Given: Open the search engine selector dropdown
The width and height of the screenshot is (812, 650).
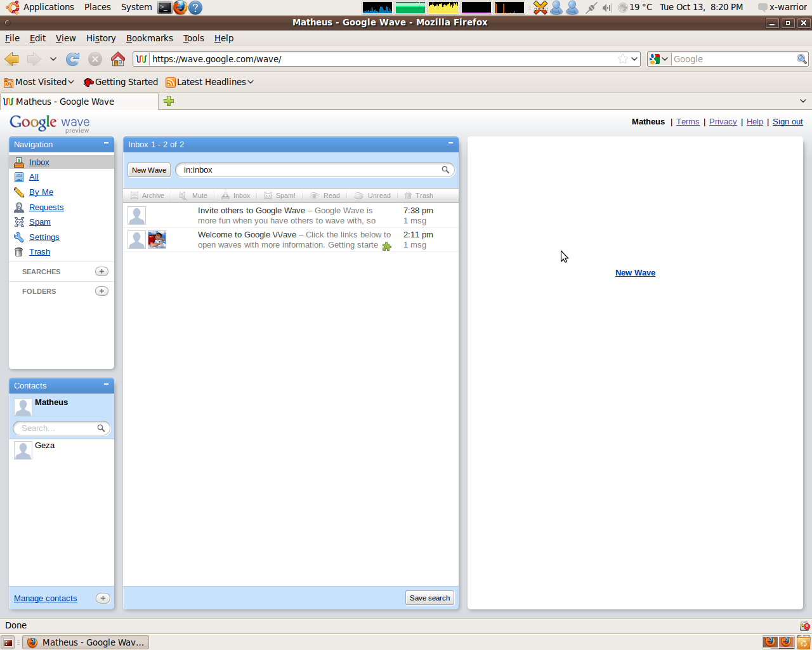Looking at the screenshot, I should click(658, 59).
